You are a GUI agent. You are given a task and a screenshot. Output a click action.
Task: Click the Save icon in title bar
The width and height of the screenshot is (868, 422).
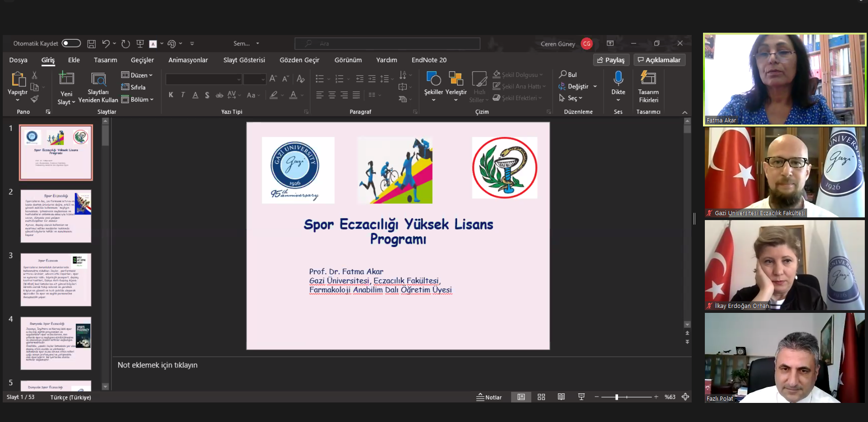pos(91,44)
